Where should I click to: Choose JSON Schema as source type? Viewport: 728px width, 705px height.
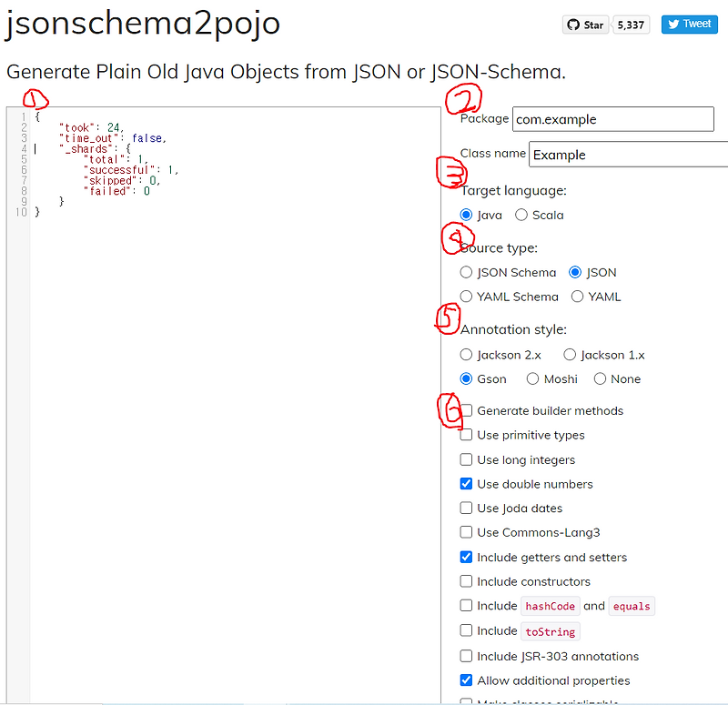(x=466, y=272)
